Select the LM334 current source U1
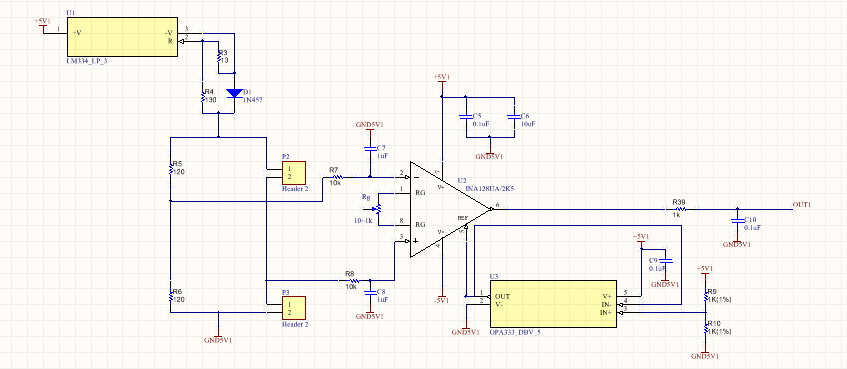 [x=122, y=37]
